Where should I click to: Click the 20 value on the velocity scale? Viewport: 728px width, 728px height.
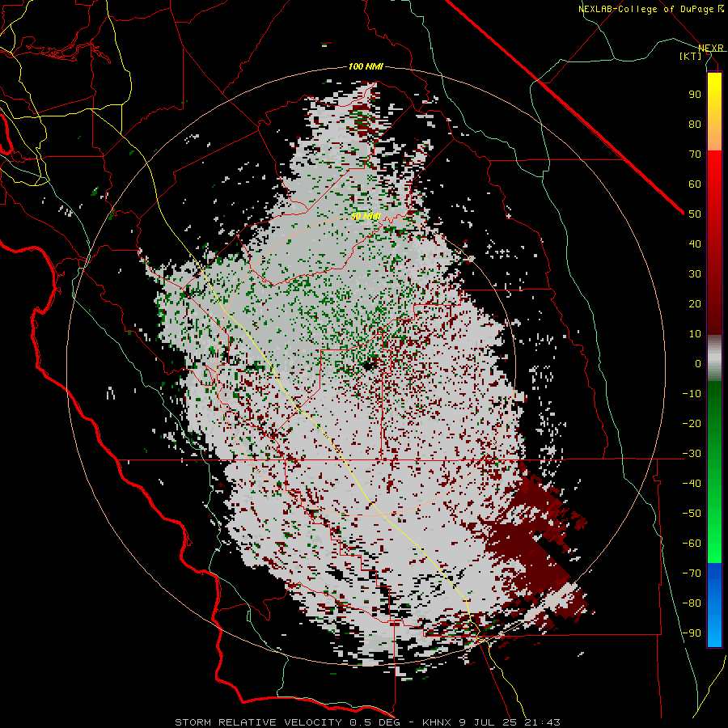695,304
